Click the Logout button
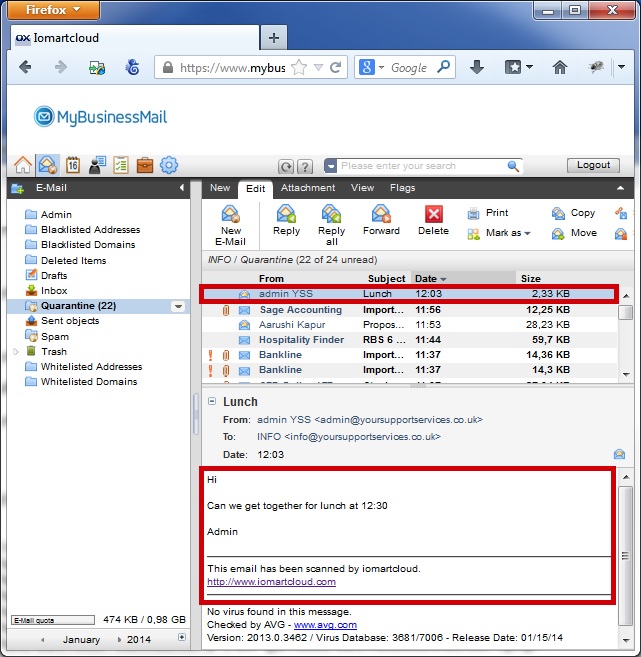Viewport: 641px width, 657px height. [x=593, y=165]
